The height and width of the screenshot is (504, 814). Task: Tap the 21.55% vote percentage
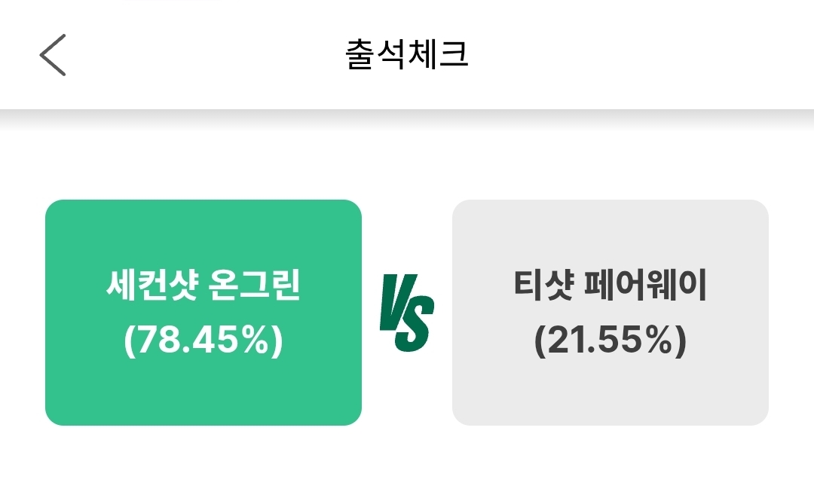(x=610, y=341)
